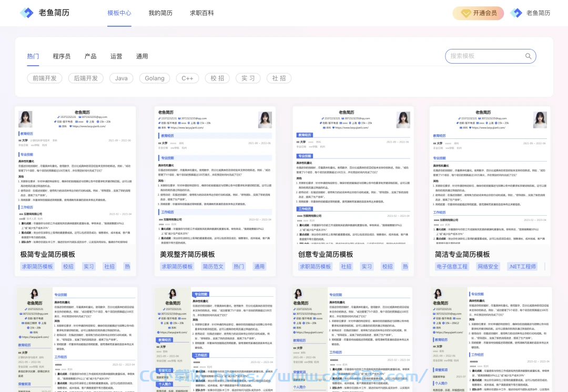
Task: Apply the 社招 filter pill under the search tabs
Action: (279, 78)
